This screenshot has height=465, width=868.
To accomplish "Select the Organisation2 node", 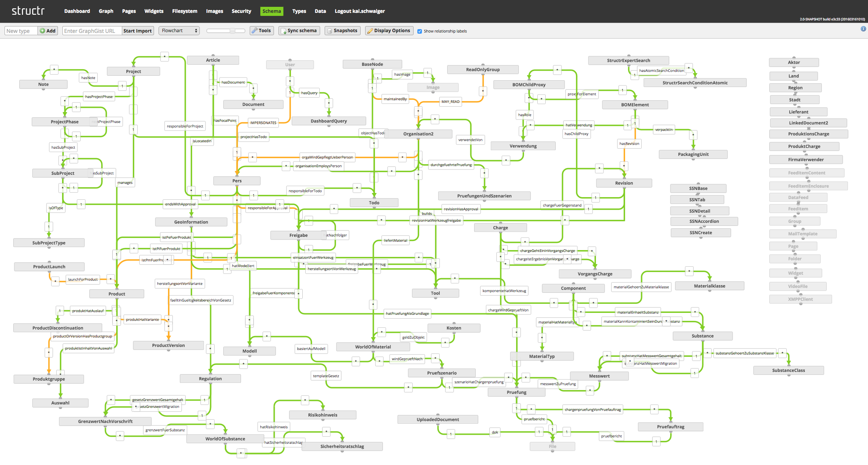I will coord(418,134).
